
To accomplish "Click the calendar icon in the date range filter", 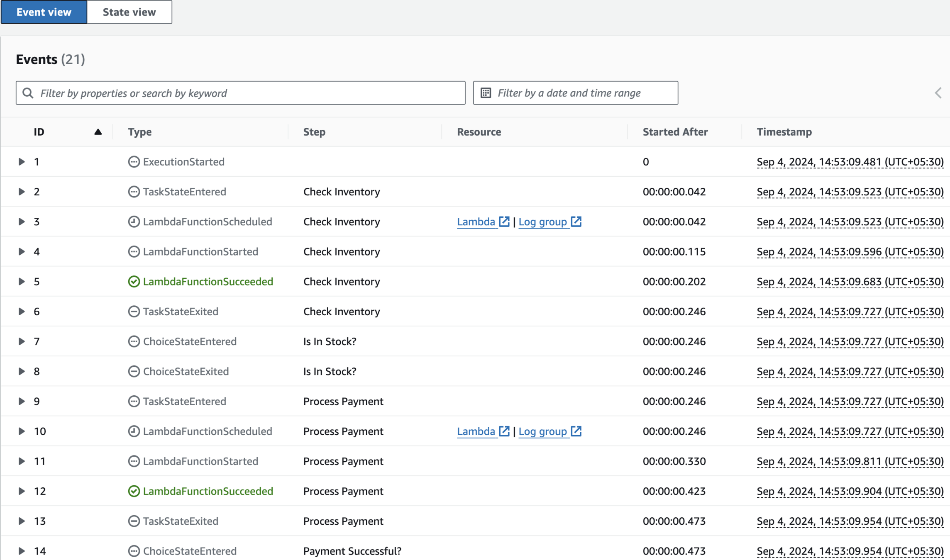I will click(486, 93).
